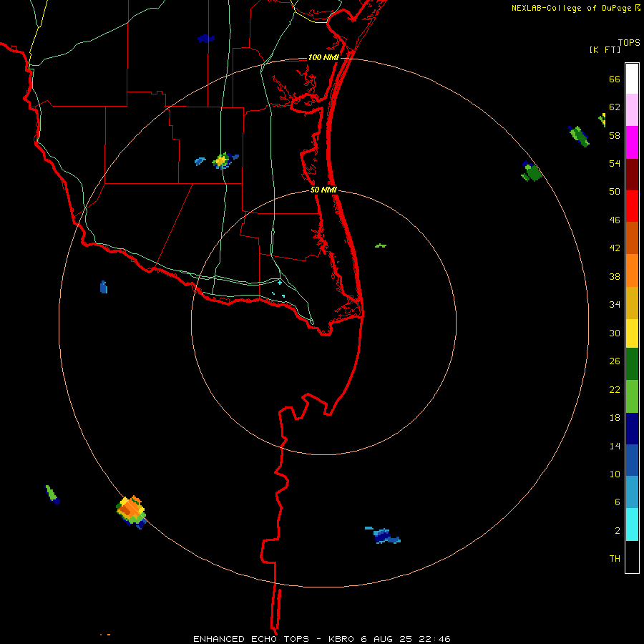The width and height of the screenshot is (644, 644).
Task: Click the 38 legend value label
Action: coord(615,276)
